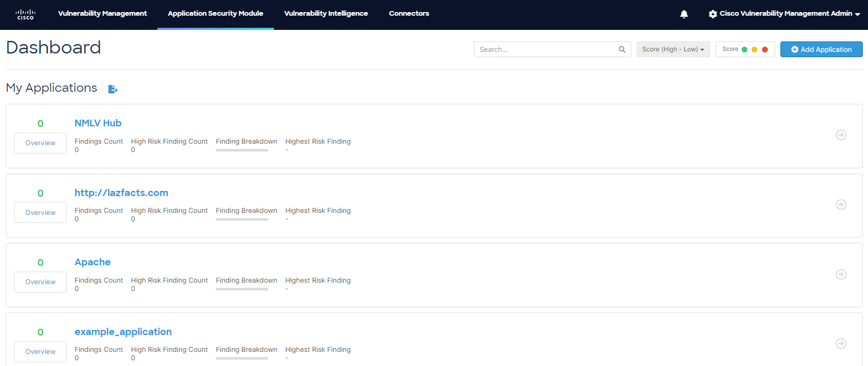Click Overview button for Apache
Image resolution: width=868 pixels, height=366 pixels.
click(40, 282)
